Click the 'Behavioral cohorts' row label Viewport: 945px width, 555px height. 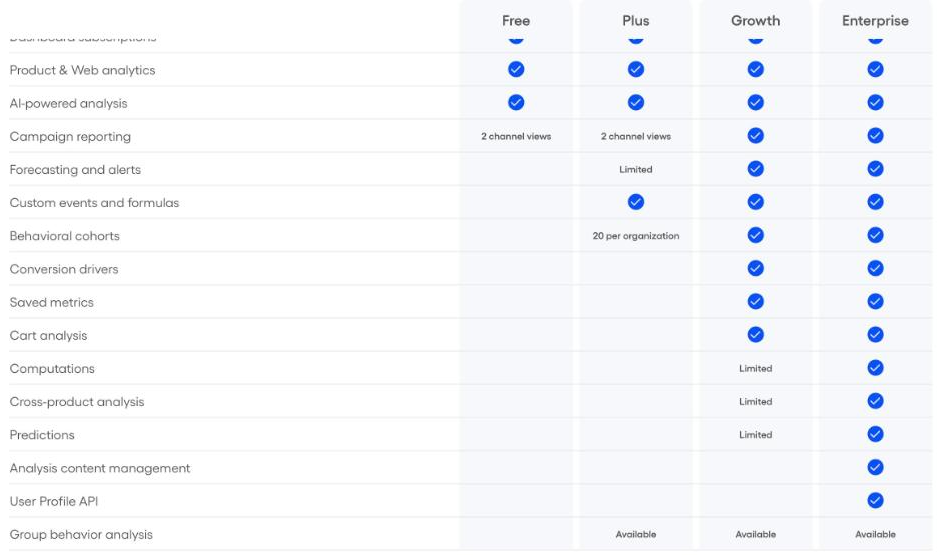(x=64, y=236)
